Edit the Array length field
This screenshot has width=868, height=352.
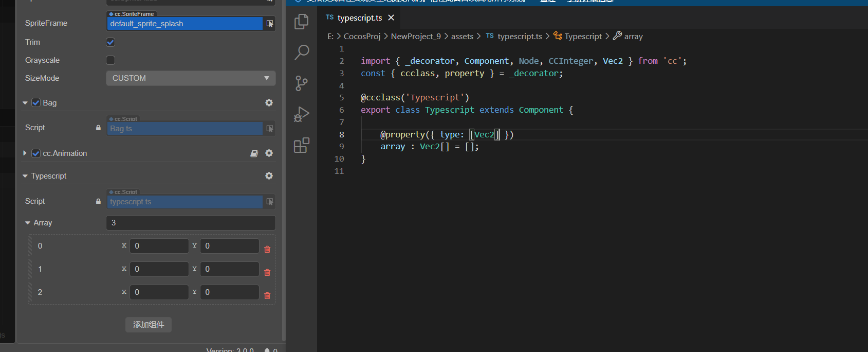[x=191, y=223]
